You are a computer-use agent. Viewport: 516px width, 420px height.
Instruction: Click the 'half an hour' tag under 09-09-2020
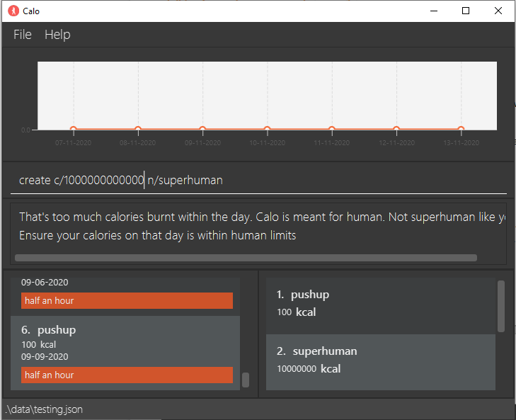coord(127,375)
